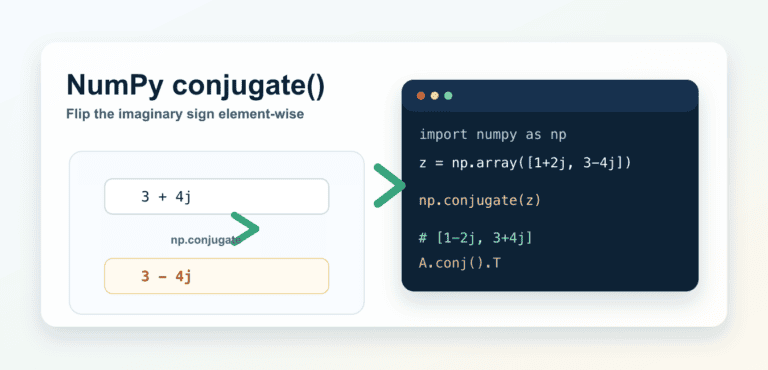Click the small green chevron beside 'np.conjugate' label

coord(244,228)
